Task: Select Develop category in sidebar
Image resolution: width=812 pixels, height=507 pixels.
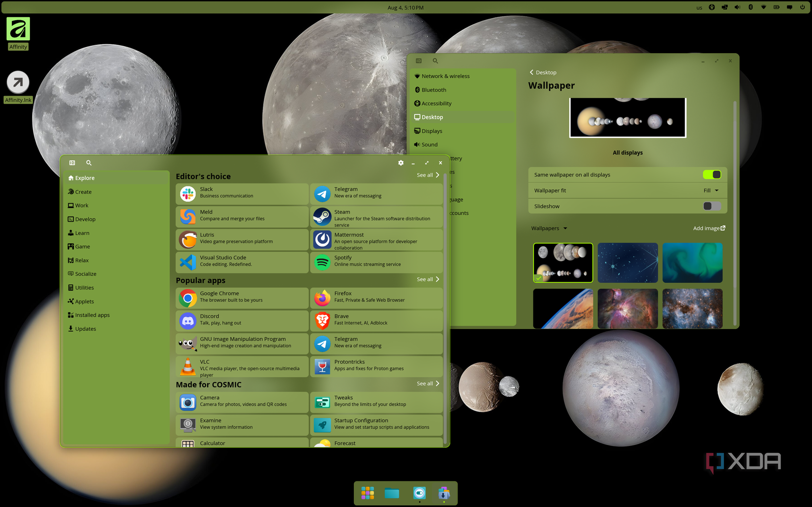Action: (x=116, y=219)
